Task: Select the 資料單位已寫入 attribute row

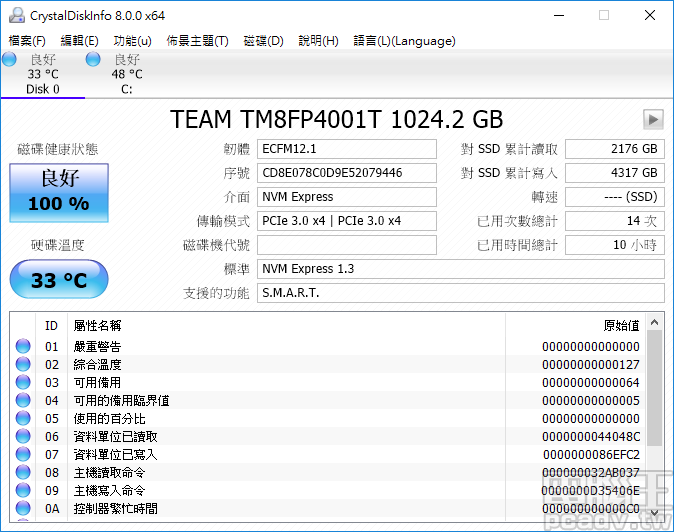Action: tap(328, 455)
